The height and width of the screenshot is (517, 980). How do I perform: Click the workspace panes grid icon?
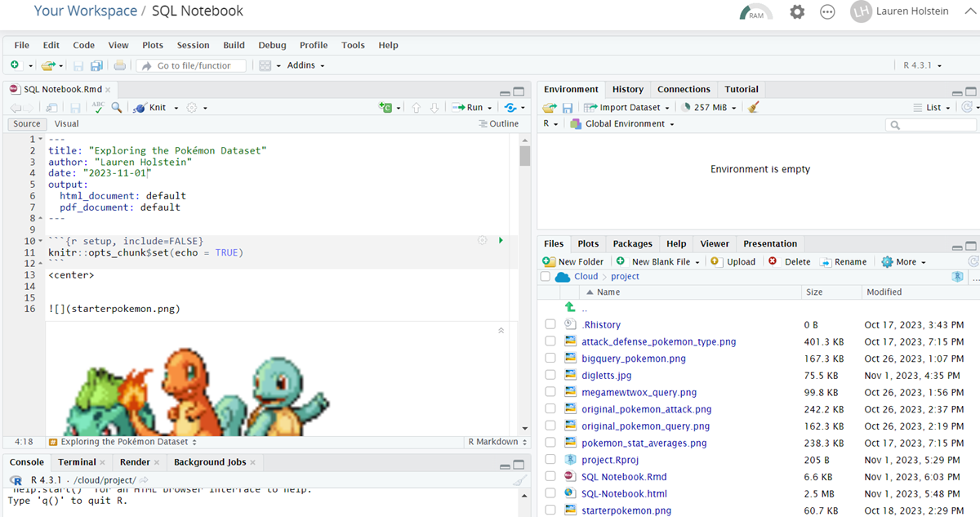[265, 65]
